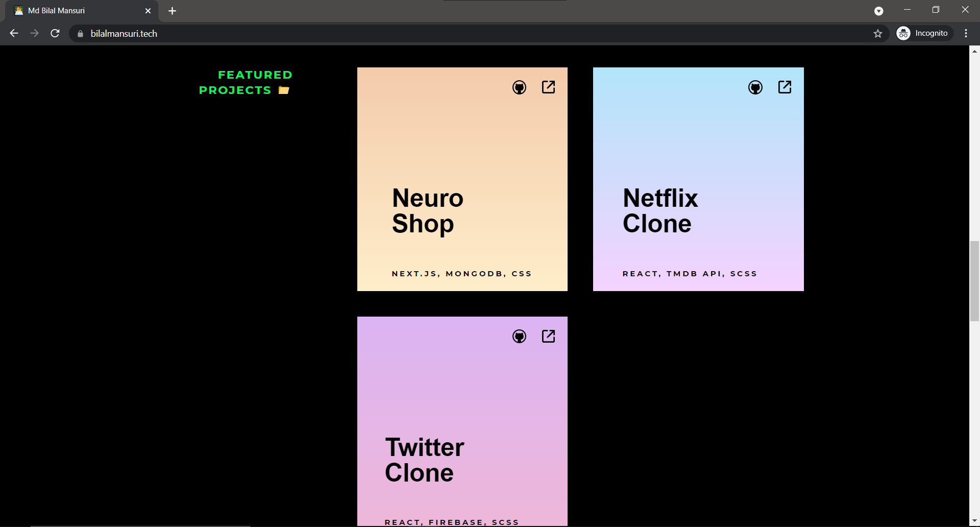This screenshot has width=980, height=527.
Task: Click the Incognito profile button
Action: (924, 33)
